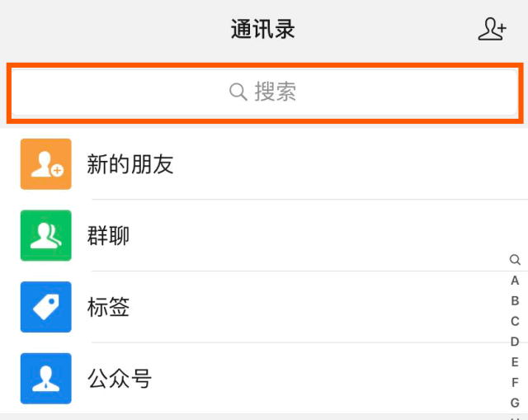Tap the blue Tags icon
Screen dimensions: 528x420
[x=46, y=307]
